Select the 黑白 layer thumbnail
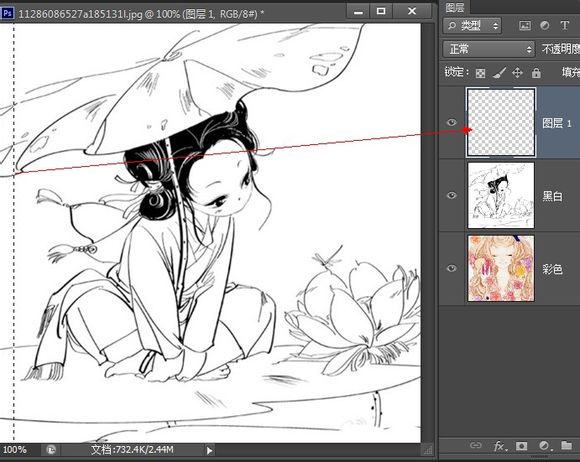This screenshot has height=462, width=580. click(501, 195)
